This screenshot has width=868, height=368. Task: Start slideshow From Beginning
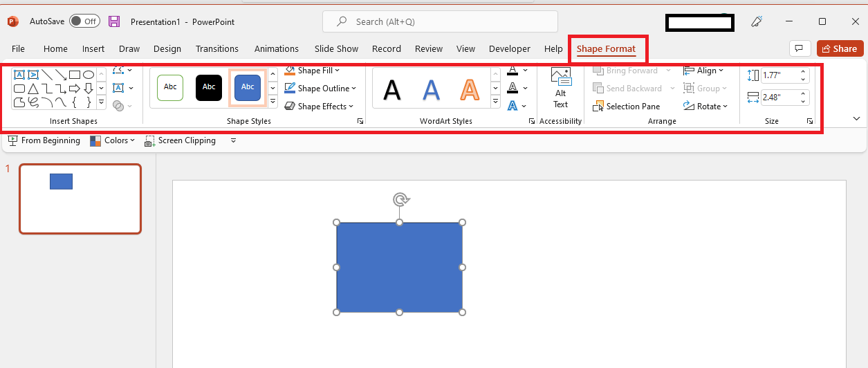[x=43, y=140]
